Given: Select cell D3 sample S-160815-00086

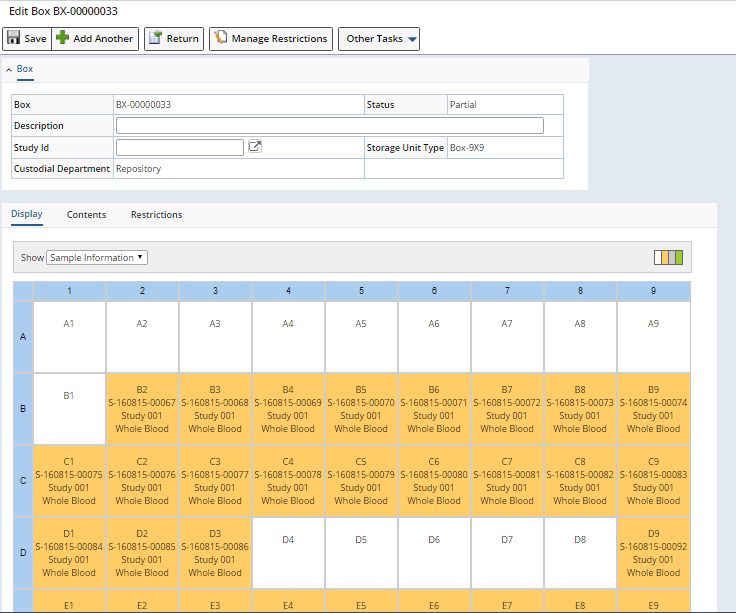Looking at the screenshot, I should click(x=215, y=553).
